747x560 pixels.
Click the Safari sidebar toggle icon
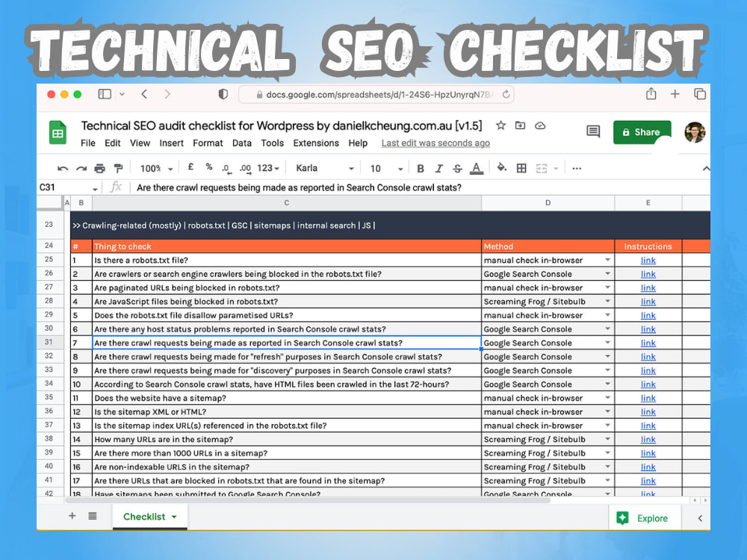105,94
